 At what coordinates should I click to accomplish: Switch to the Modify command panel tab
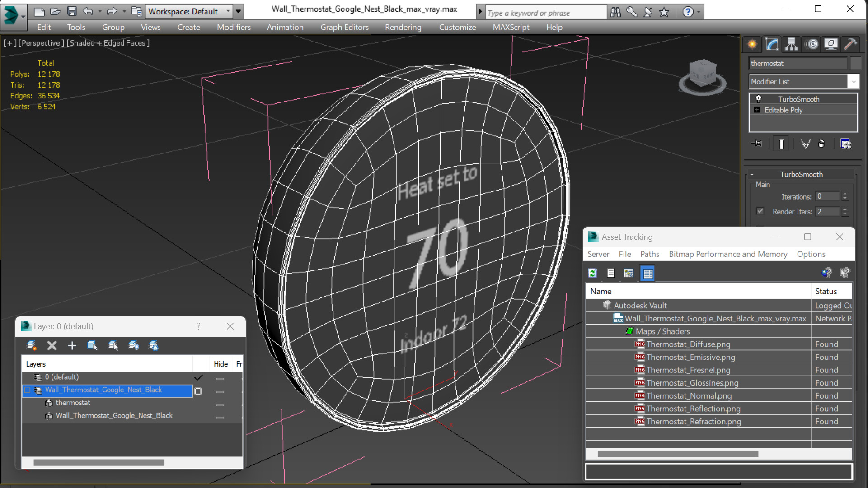pyautogui.click(x=772, y=44)
